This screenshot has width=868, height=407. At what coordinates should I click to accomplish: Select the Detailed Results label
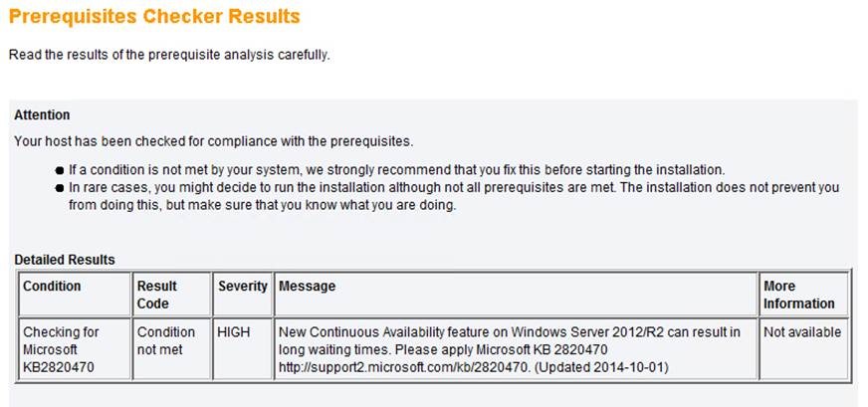tap(65, 260)
